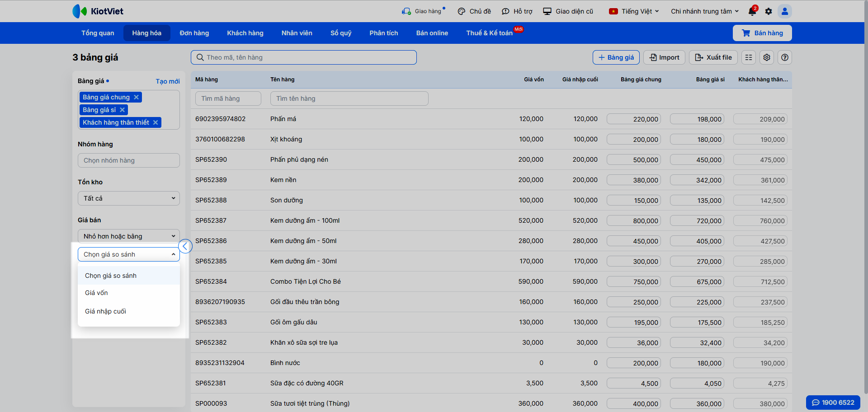Open the notifications bell icon
This screenshot has width=868, height=412.
coord(752,11)
